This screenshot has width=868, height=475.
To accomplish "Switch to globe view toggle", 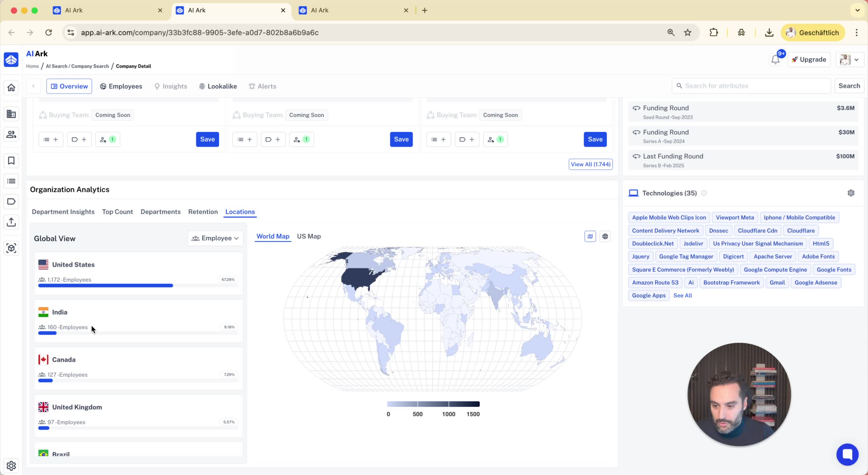I will pos(605,237).
